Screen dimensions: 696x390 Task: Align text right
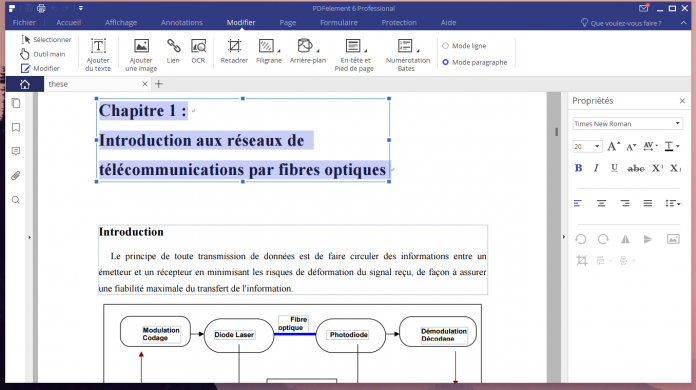click(x=625, y=203)
